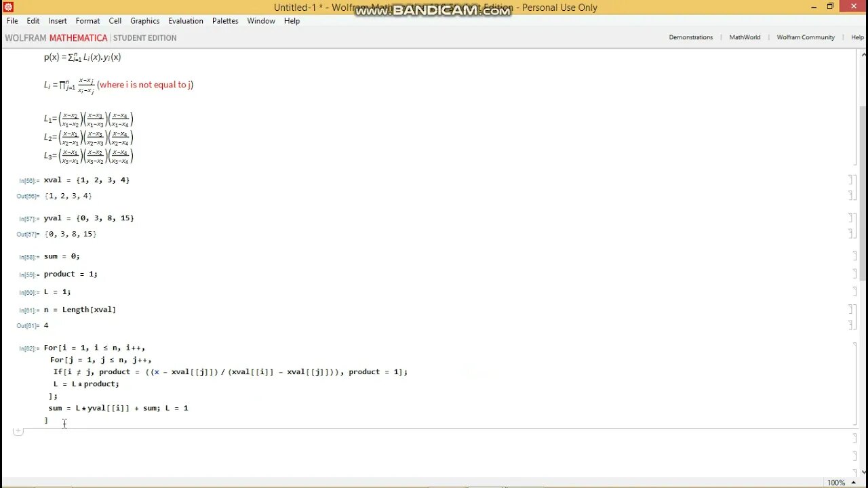868x488 pixels.
Task: Open the Window menu
Action: (x=261, y=21)
